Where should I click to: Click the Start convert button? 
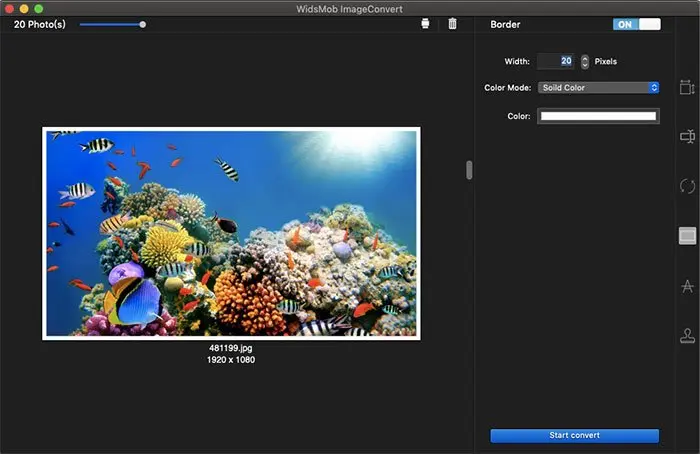pyautogui.click(x=575, y=435)
